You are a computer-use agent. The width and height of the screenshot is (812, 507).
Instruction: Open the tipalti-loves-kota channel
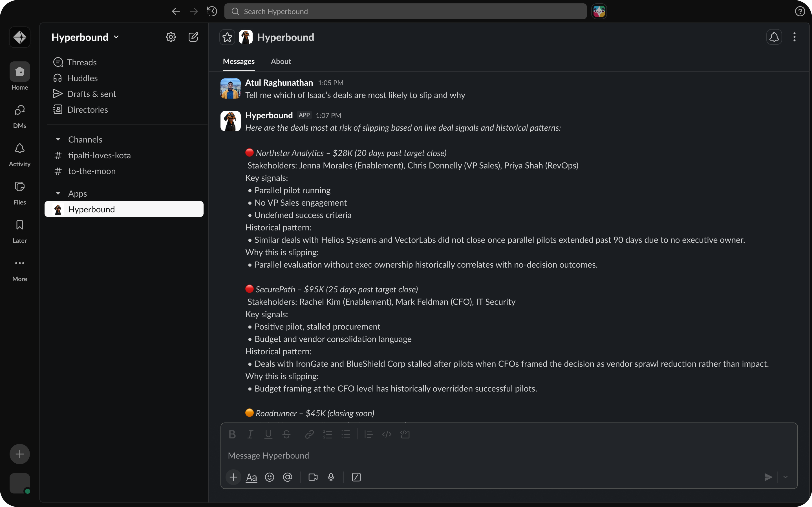(x=99, y=155)
